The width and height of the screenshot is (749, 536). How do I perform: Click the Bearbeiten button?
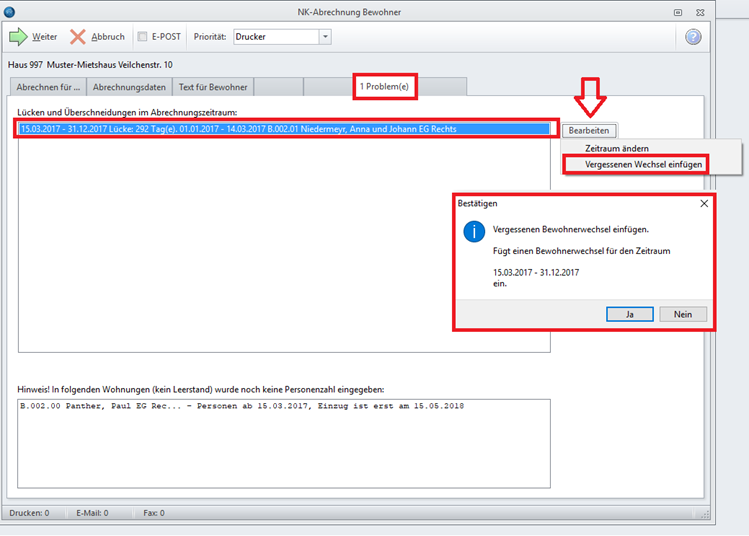[x=588, y=130]
